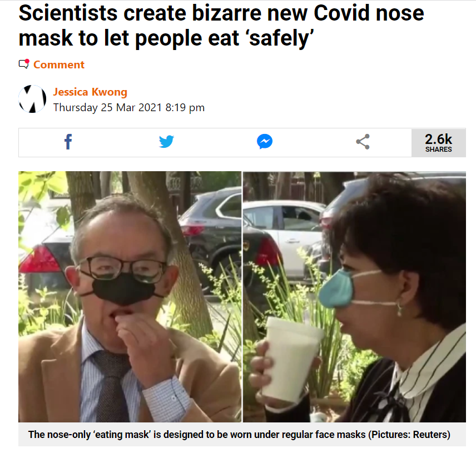The width and height of the screenshot is (476, 453).
Task: Open Jessica Kwong's author page
Action: point(90,92)
